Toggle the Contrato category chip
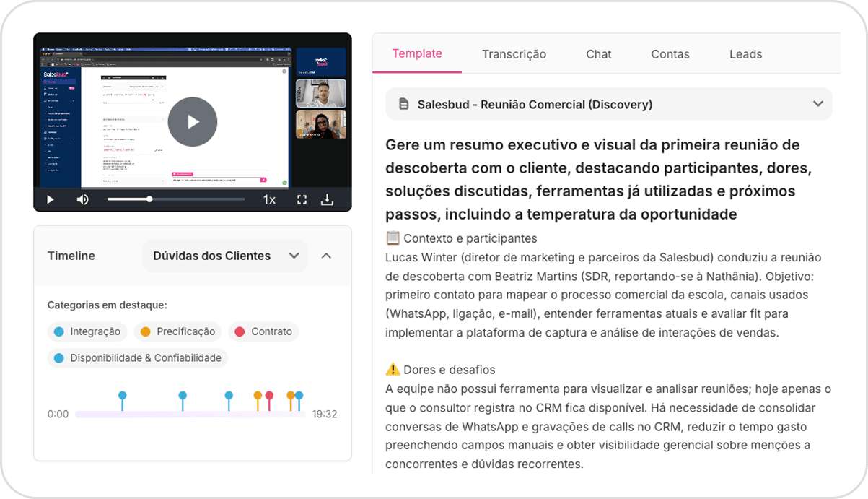The width and height of the screenshot is (868, 499). point(263,331)
